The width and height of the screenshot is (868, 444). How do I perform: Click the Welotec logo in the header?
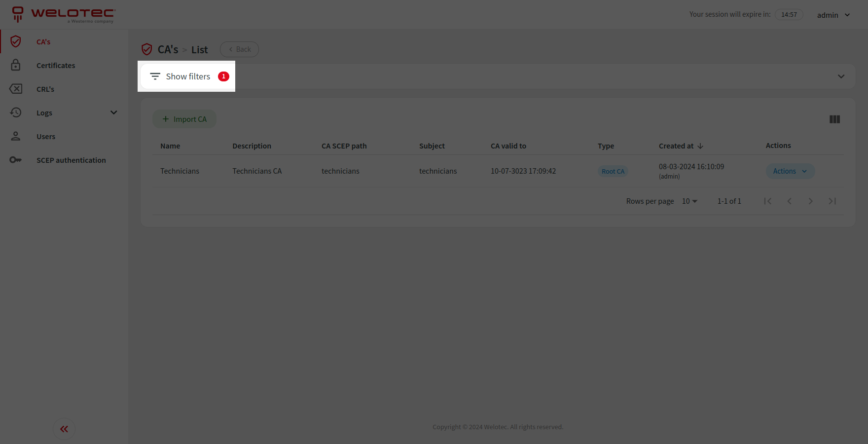coord(63,15)
